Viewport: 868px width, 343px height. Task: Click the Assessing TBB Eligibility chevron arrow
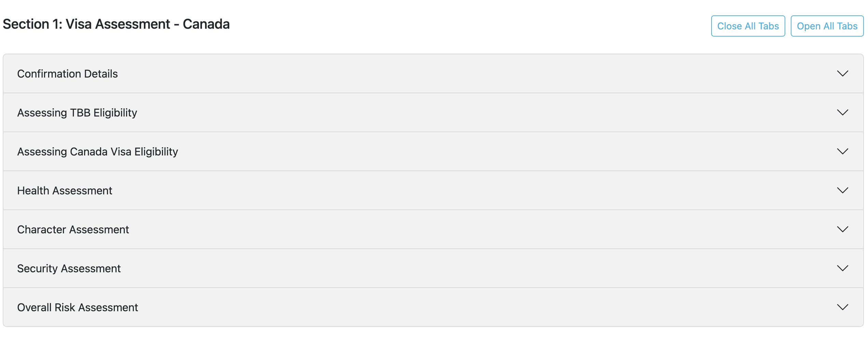[842, 112]
